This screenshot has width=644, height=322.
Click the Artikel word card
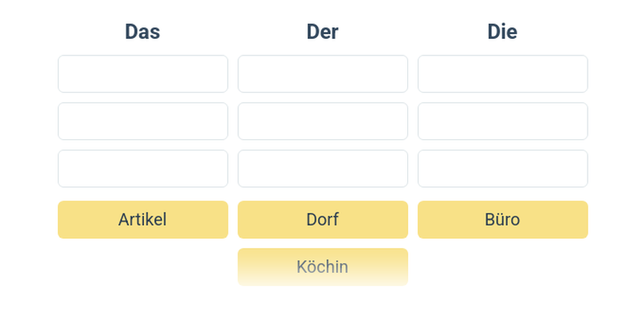[x=142, y=220]
